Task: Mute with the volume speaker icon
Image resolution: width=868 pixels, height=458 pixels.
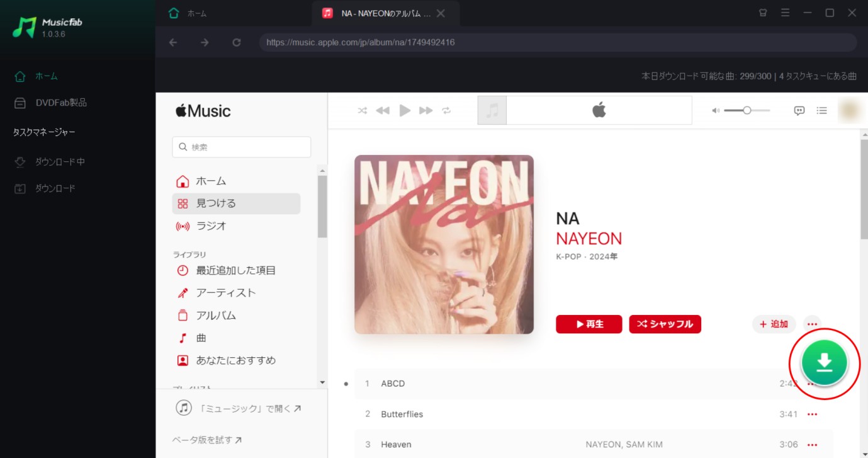Action: 716,111
